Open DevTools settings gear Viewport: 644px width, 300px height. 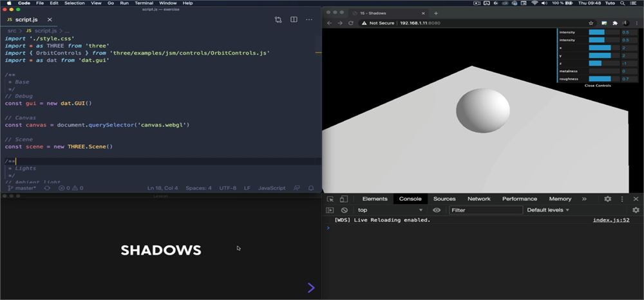607,199
